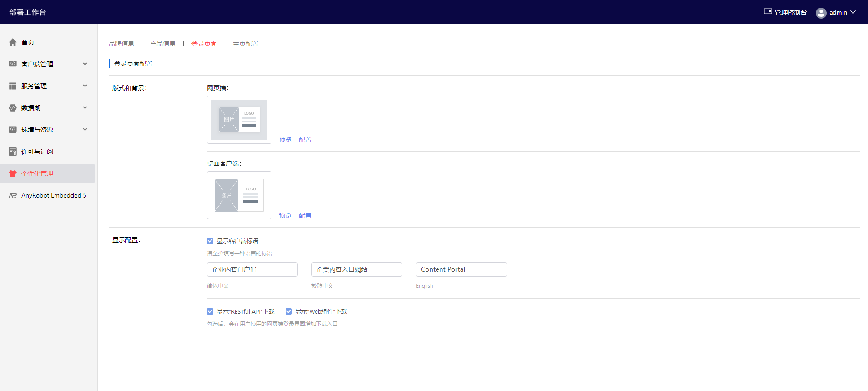
Task: Click the admin user avatar icon
Action: coord(821,13)
